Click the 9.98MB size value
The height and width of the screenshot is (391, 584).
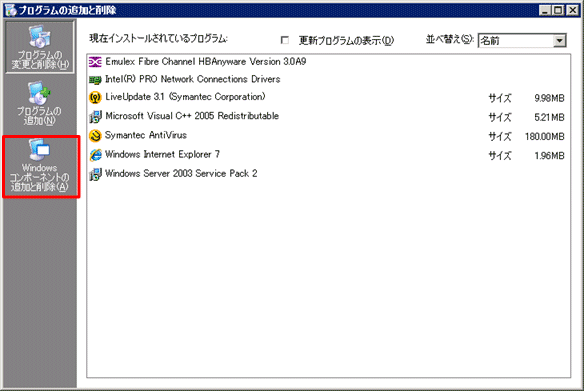coord(549,98)
